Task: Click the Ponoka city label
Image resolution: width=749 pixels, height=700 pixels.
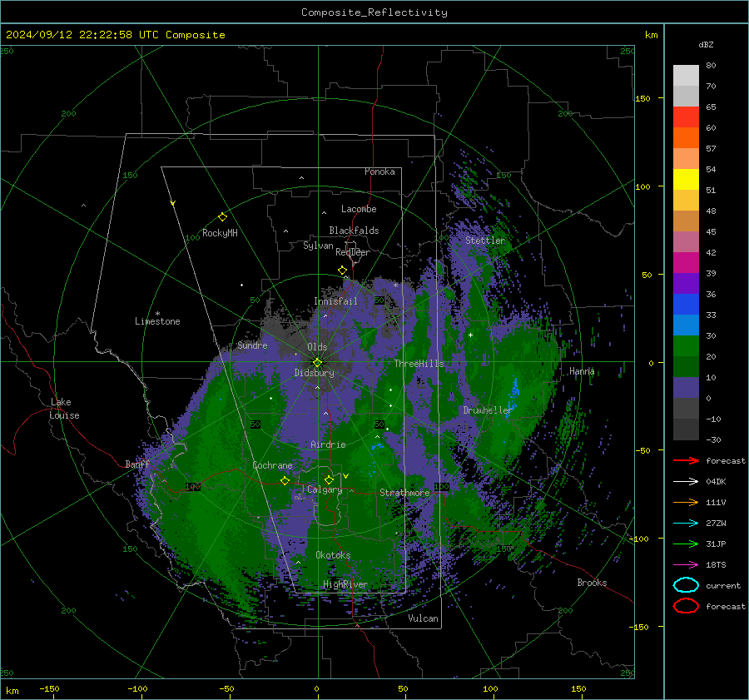Action: tap(379, 171)
